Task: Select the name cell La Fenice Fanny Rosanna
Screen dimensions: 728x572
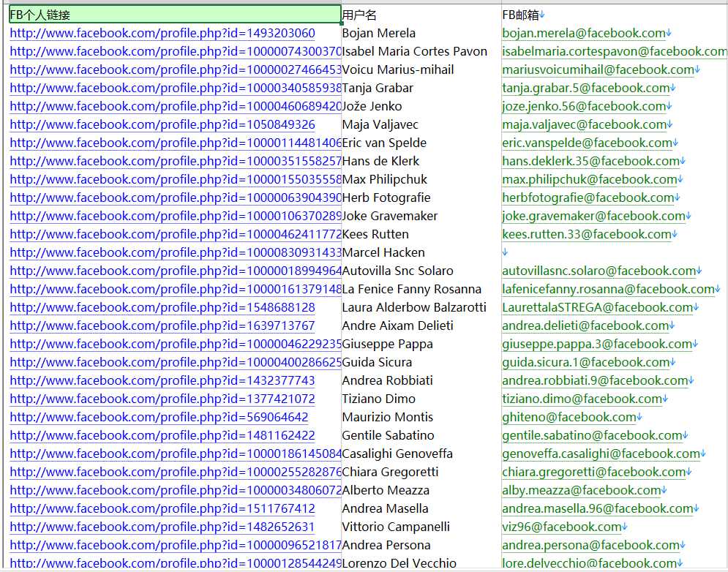Action: click(412, 289)
